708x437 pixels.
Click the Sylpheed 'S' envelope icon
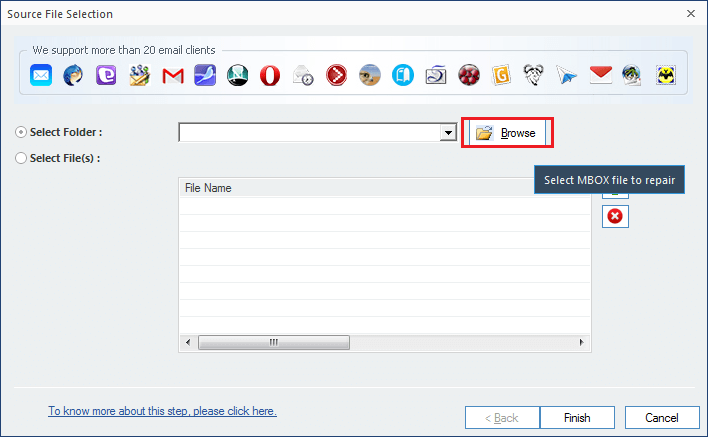pyautogui.click(x=436, y=75)
